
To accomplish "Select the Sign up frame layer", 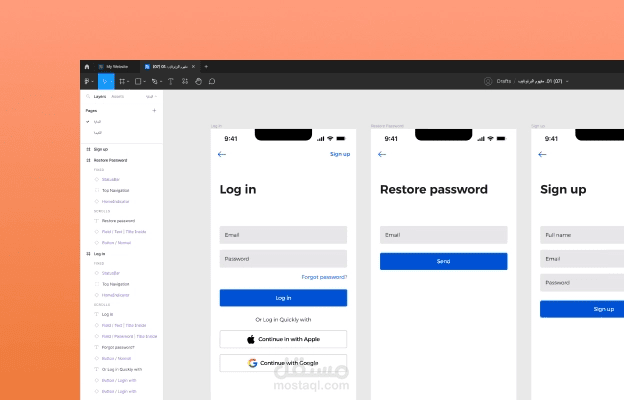I will point(101,149).
